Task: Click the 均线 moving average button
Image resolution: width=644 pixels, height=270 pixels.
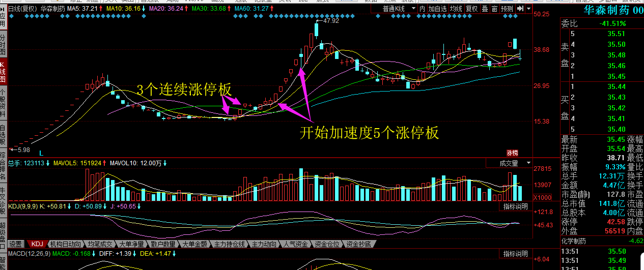Action: (456, 9)
